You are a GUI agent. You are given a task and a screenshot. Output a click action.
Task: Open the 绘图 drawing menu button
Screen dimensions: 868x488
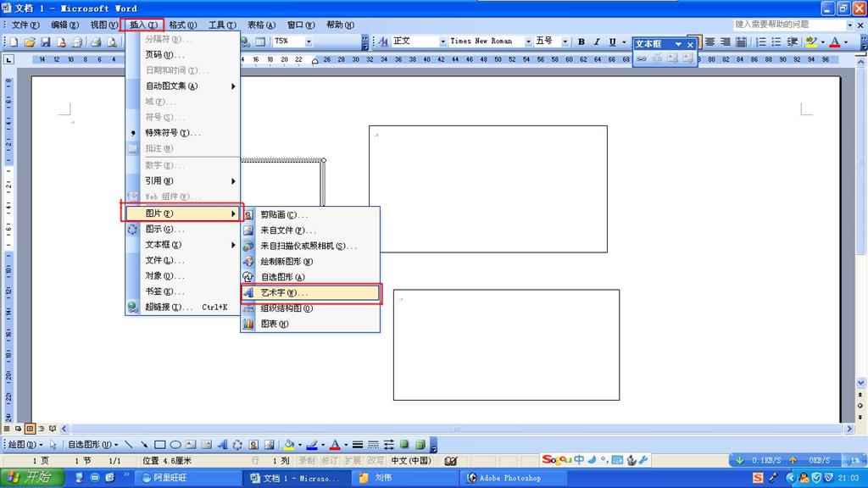[x=24, y=445]
